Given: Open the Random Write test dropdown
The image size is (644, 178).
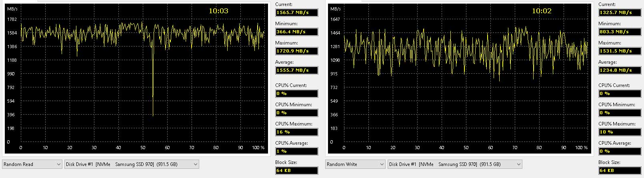Looking at the screenshot, I should click(x=356, y=164).
